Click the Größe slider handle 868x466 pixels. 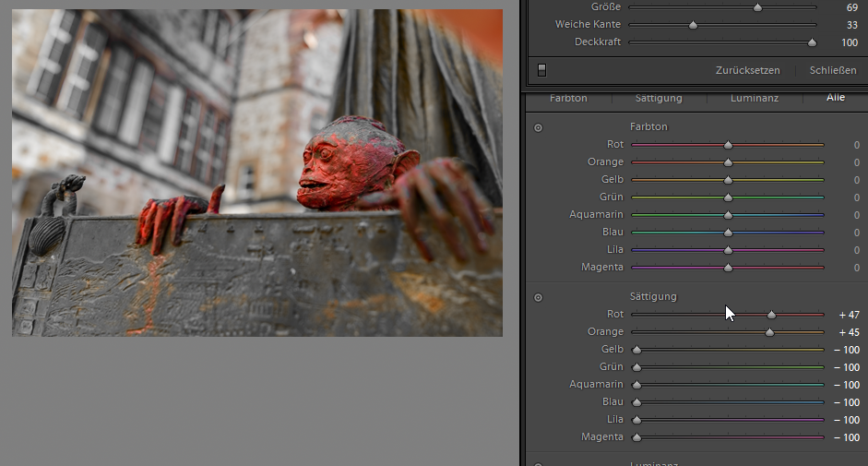757,7
